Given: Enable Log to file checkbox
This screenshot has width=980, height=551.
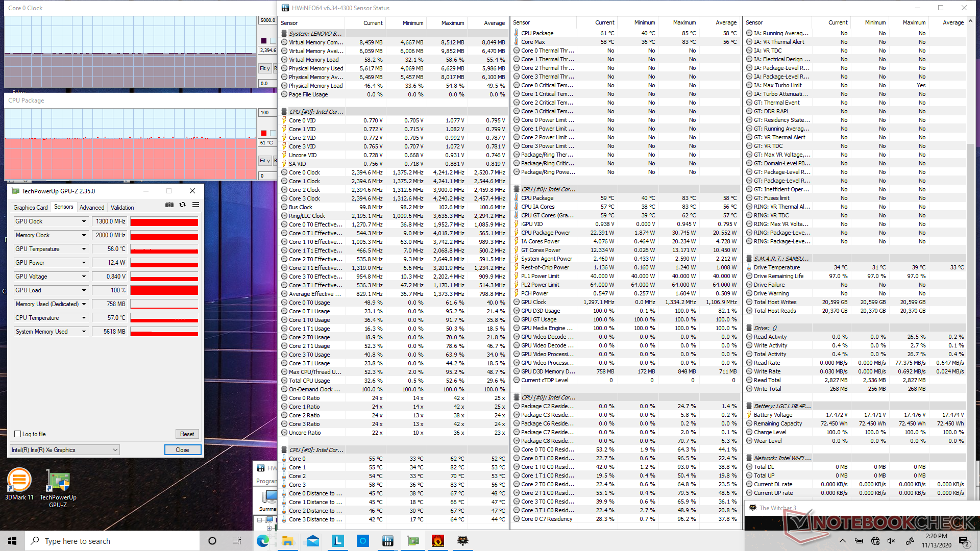Looking at the screenshot, I should click(18, 434).
